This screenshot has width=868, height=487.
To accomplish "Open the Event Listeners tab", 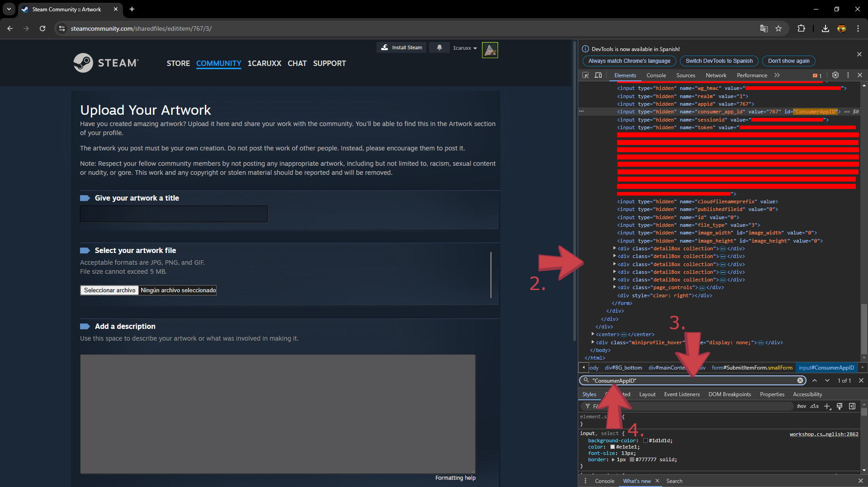I will (x=682, y=394).
